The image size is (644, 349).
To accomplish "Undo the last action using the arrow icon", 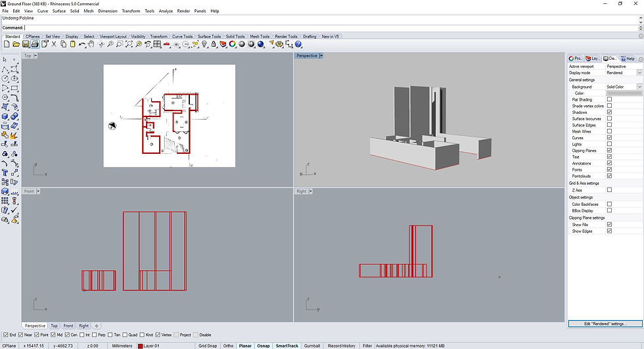I will (x=82, y=44).
